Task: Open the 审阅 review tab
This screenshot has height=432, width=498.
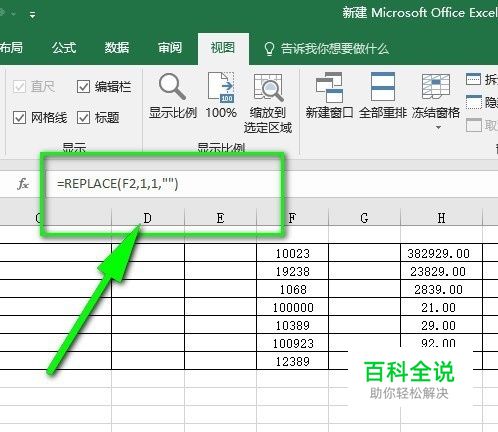Action: tap(170, 48)
